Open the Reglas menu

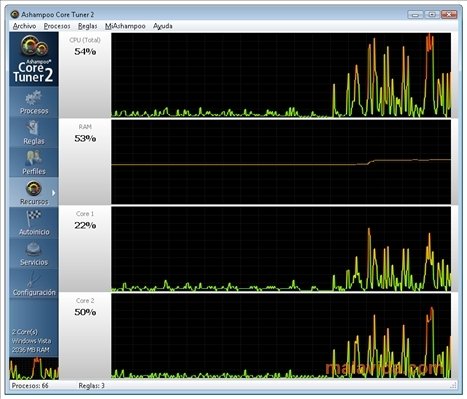coord(87,26)
